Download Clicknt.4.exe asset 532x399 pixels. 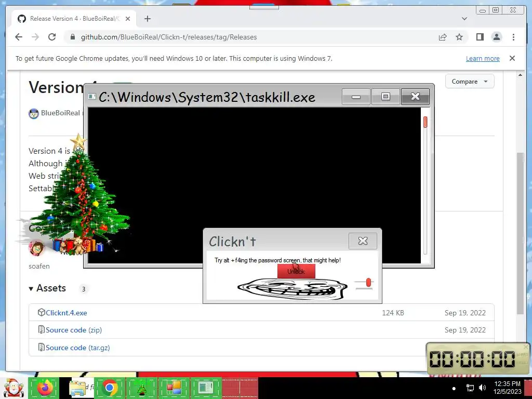pyautogui.click(x=66, y=313)
